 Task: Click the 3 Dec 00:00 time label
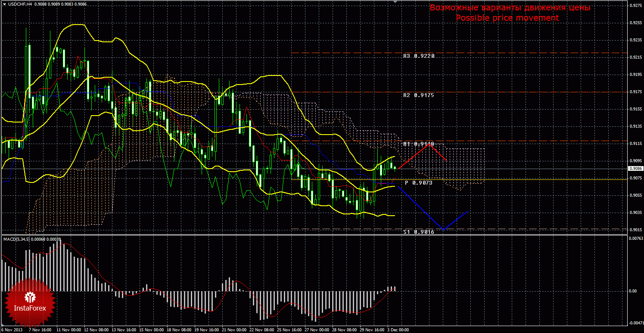coord(398,330)
